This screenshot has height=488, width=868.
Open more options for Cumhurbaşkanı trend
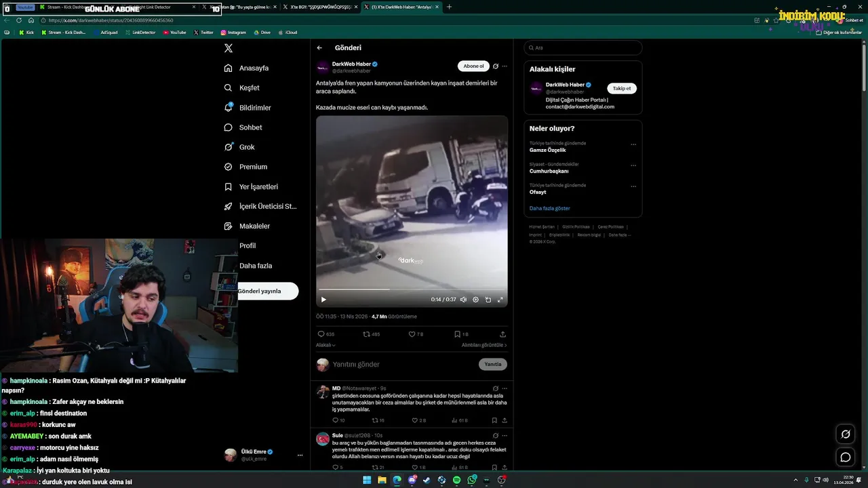coord(633,165)
